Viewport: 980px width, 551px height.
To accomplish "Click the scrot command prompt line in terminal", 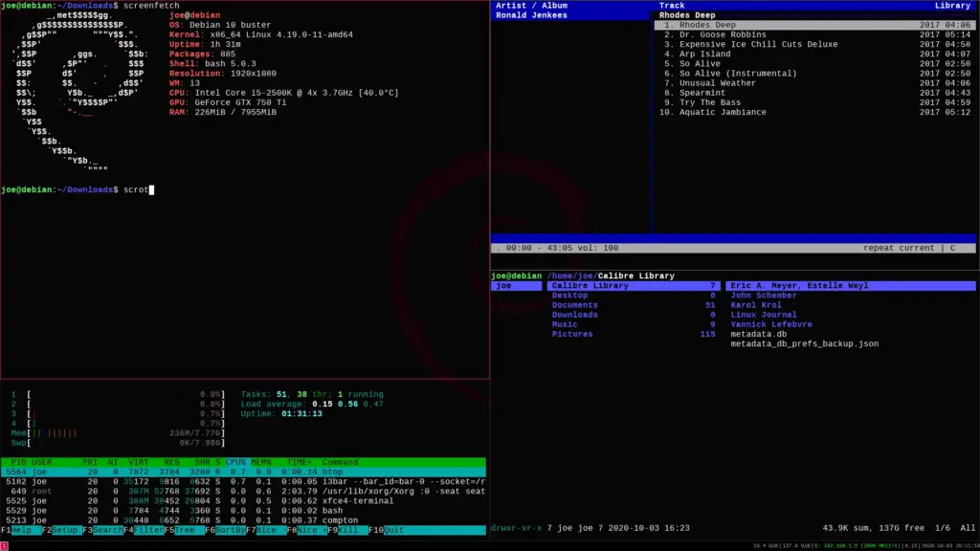I will pos(78,190).
